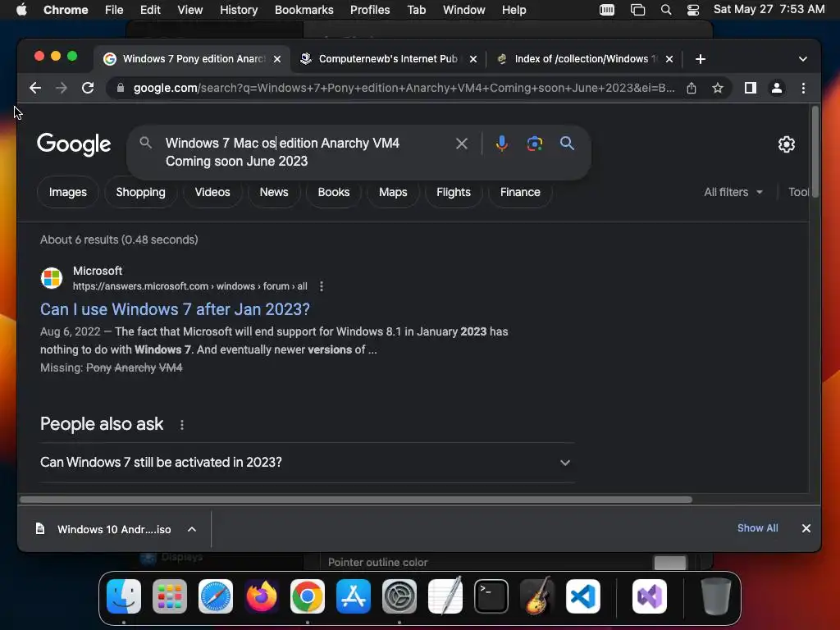Toggle the Chrome side panel icon
840x630 pixels.
coord(751,88)
